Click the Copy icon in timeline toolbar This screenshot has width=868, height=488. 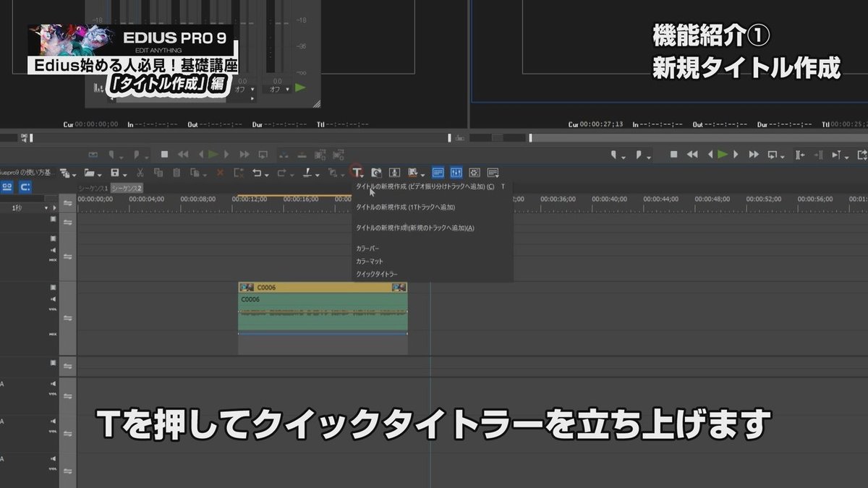point(158,173)
